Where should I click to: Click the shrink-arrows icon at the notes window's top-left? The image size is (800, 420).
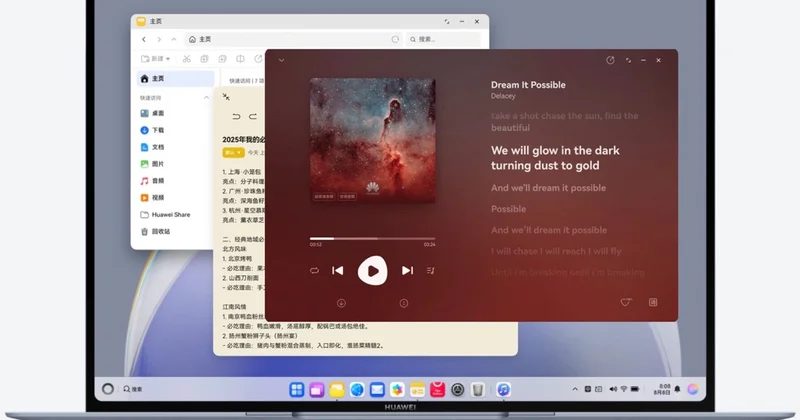(226, 97)
